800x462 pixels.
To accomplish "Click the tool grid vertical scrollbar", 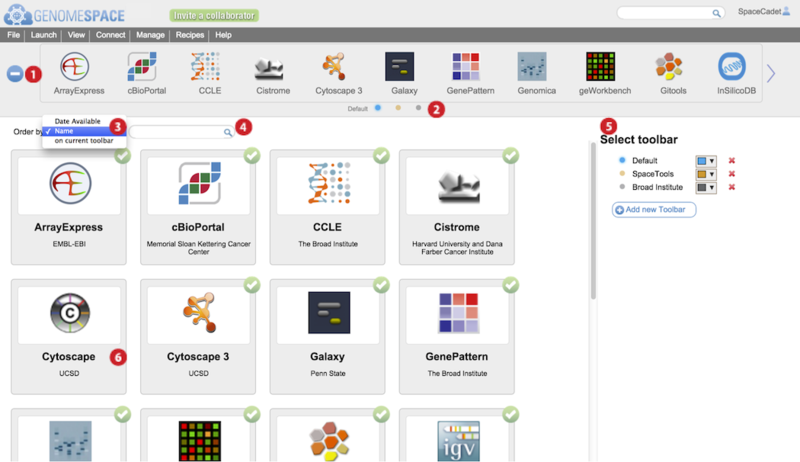I will [593, 221].
